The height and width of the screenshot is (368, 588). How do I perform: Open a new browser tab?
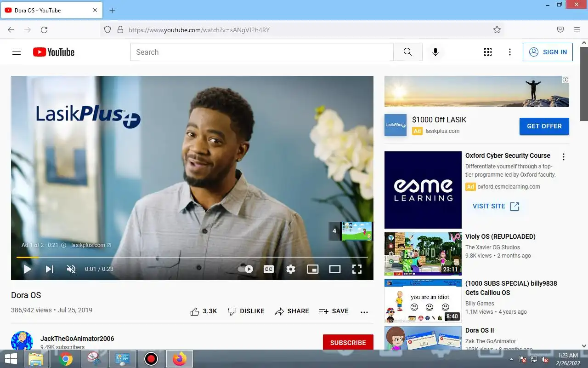(113, 10)
